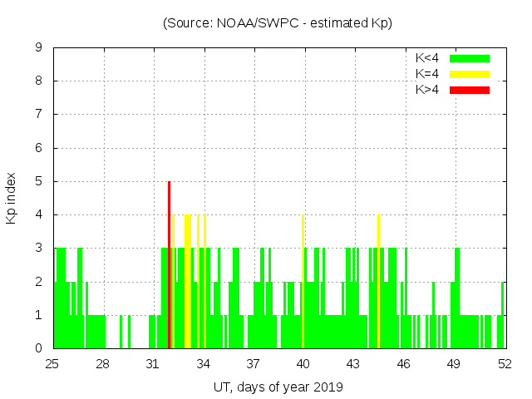Image resolution: width=532 pixels, height=399 pixels.
Task: Click the green K<4 legend swatch
Action: point(470,58)
